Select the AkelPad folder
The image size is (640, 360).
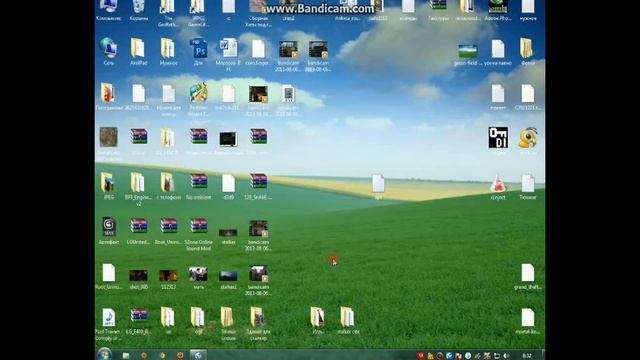point(138,49)
